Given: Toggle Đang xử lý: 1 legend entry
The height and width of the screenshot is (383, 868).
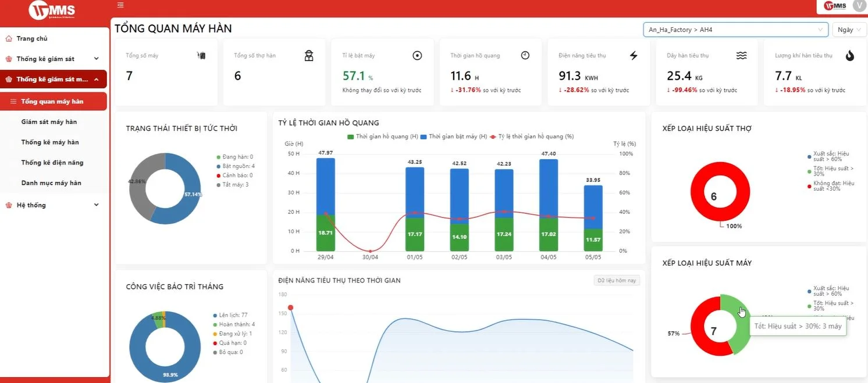Looking at the screenshot, I should pyautogui.click(x=232, y=334).
